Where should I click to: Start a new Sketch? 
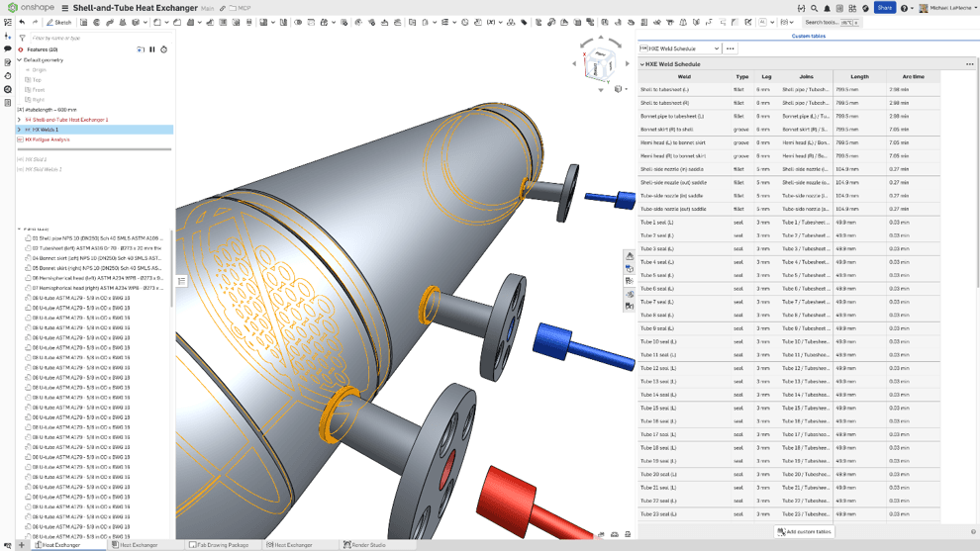point(58,22)
